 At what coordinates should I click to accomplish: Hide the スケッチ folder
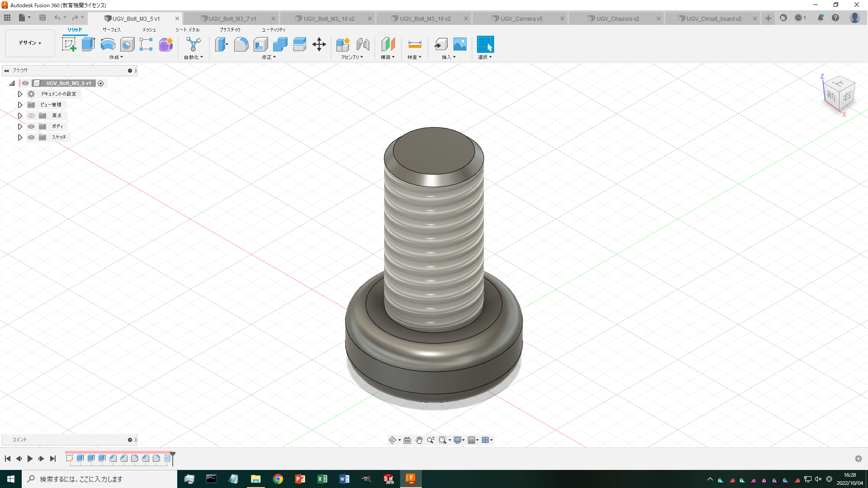(31, 137)
